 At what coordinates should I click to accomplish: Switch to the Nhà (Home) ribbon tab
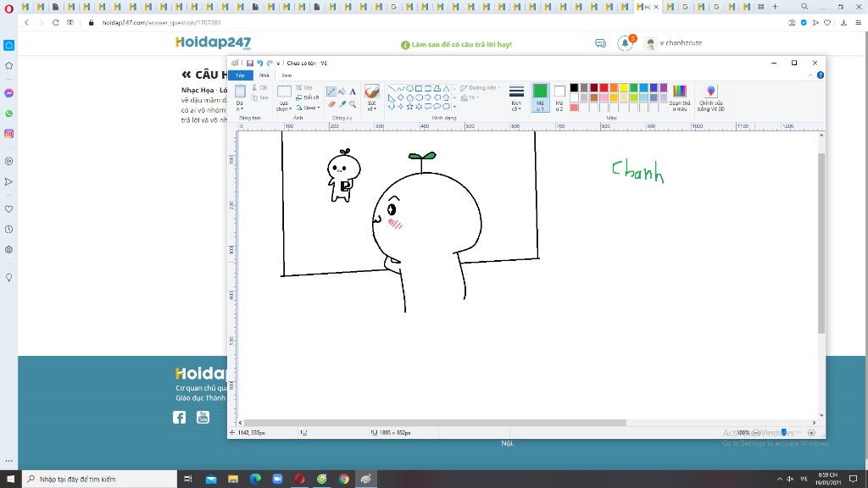click(x=264, y=75)
